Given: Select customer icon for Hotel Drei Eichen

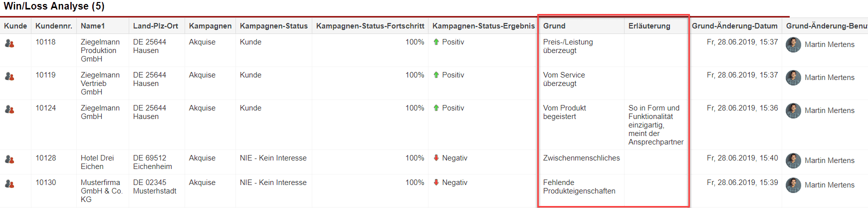Looking at the screenshot, I should pyautogui.click(x=9, y=159).
